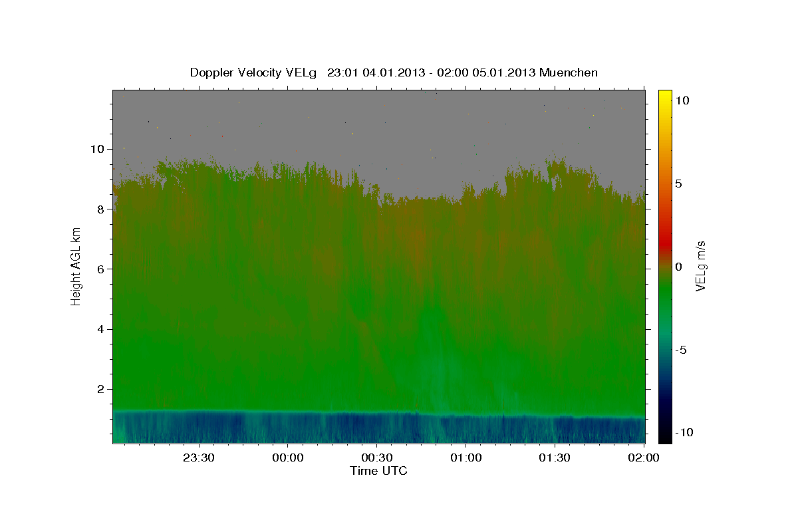The image size is (798, 532).
Task: Click the gray no-data area above cloud top
Action: click(x=379, y=126)
